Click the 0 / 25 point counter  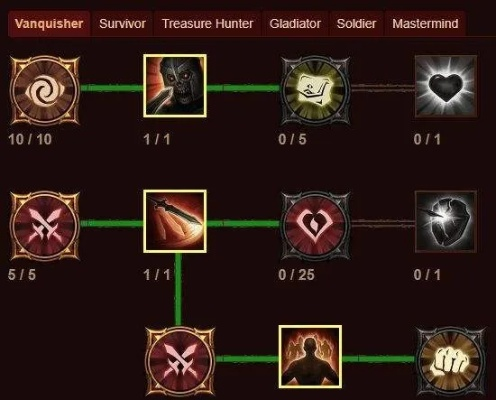pos(296,275)
